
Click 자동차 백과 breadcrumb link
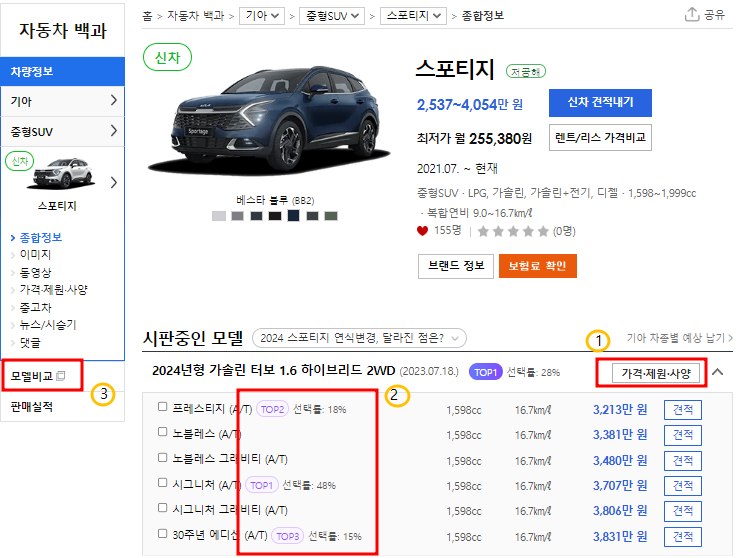[x=195, y=16]
